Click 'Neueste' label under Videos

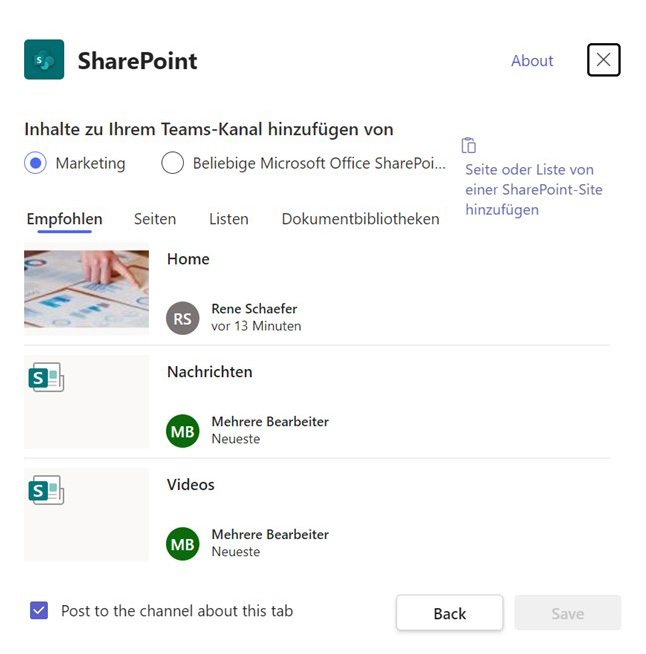pos(236,551)
